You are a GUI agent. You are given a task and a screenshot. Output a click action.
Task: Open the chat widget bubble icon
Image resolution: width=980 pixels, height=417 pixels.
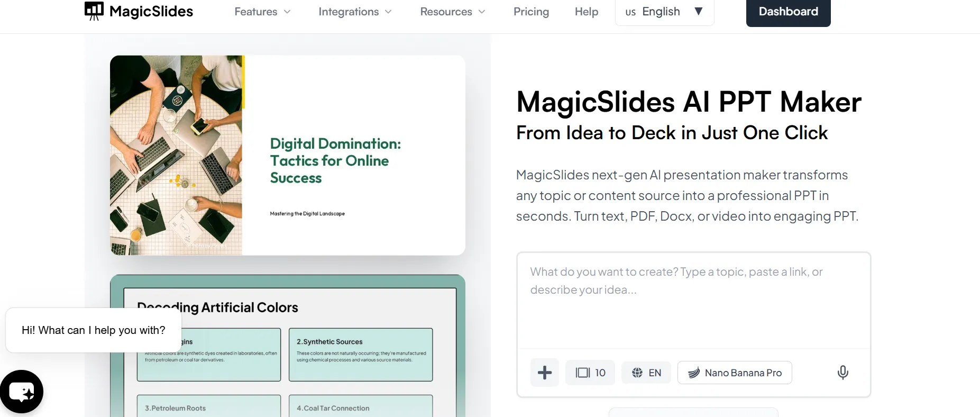pyautogui.click(x=22, y=392)
